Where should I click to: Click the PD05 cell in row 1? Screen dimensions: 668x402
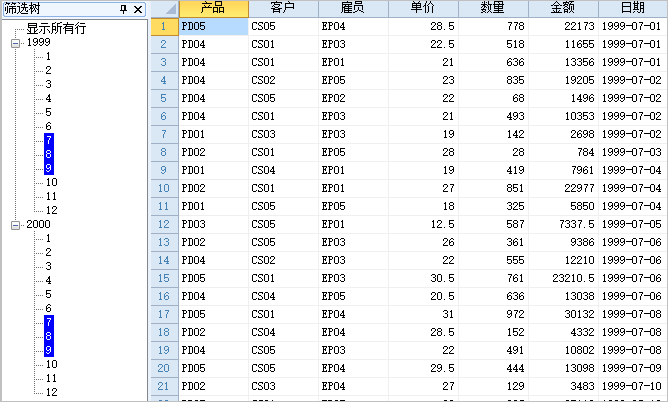[213, 26]
